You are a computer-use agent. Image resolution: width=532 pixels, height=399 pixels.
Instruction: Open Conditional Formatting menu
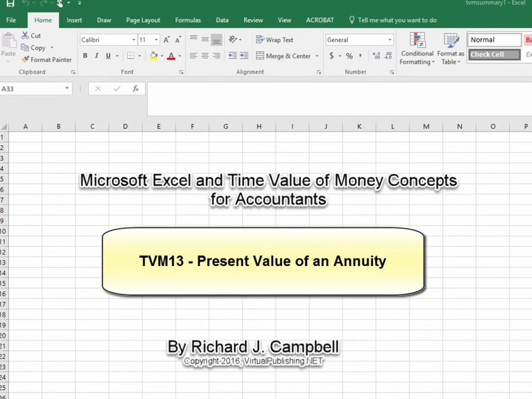point(417,49)
